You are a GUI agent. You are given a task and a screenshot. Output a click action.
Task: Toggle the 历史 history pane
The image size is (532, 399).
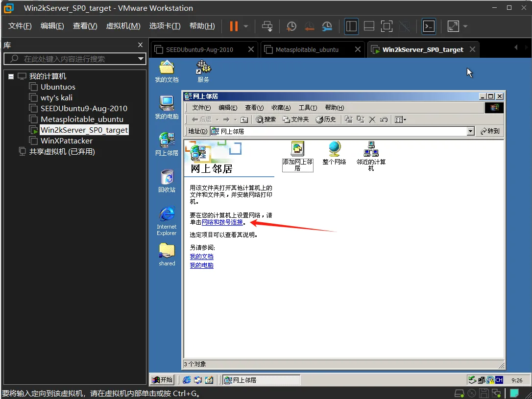coord(325,119)
